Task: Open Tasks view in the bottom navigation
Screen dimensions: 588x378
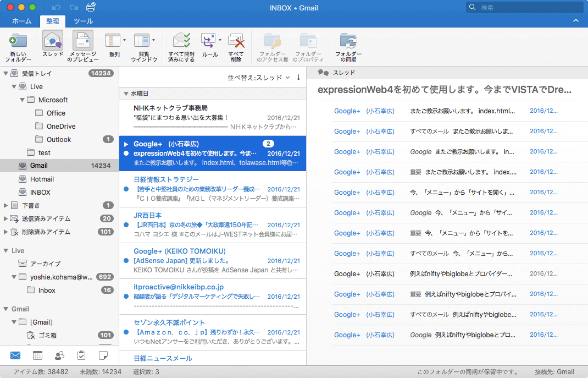Action: pyautogui.click(x=81, y=355)
